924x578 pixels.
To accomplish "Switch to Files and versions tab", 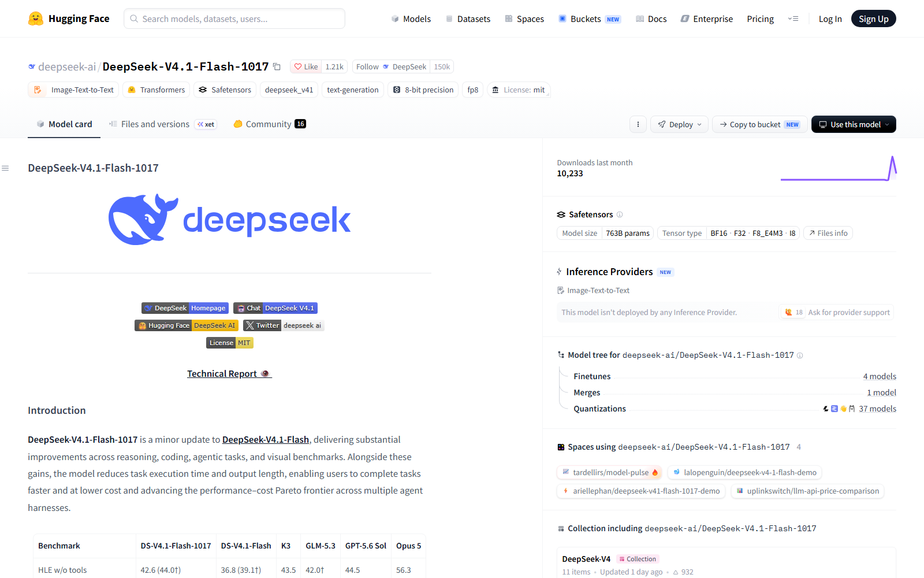I will (162, 124).
